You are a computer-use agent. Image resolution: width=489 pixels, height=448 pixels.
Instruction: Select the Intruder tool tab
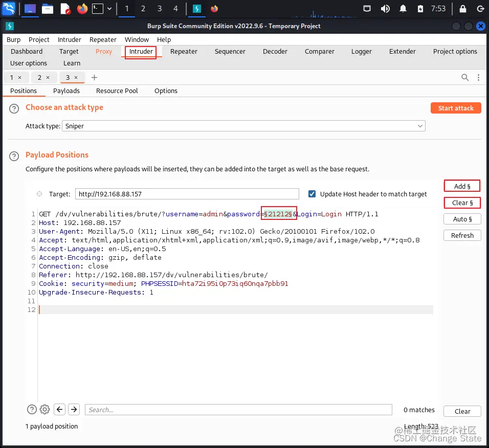(x=141, y=52)
